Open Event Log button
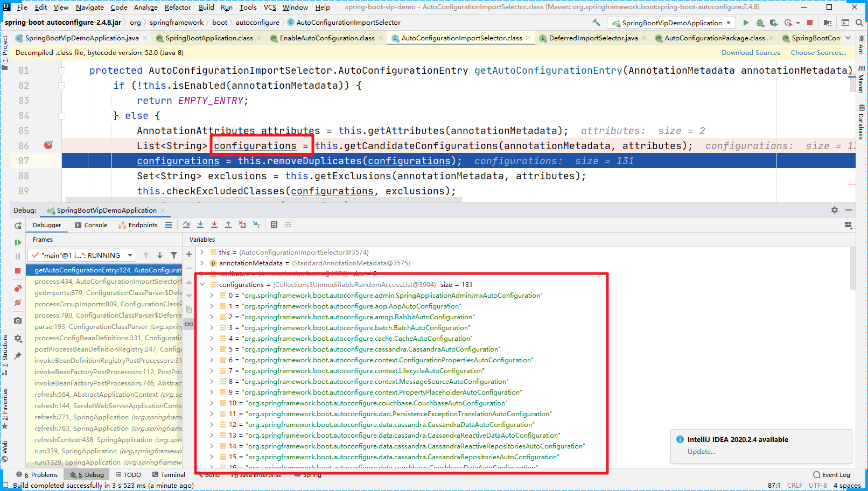Screen dimensions: 868x491 (x=832, y=474)
